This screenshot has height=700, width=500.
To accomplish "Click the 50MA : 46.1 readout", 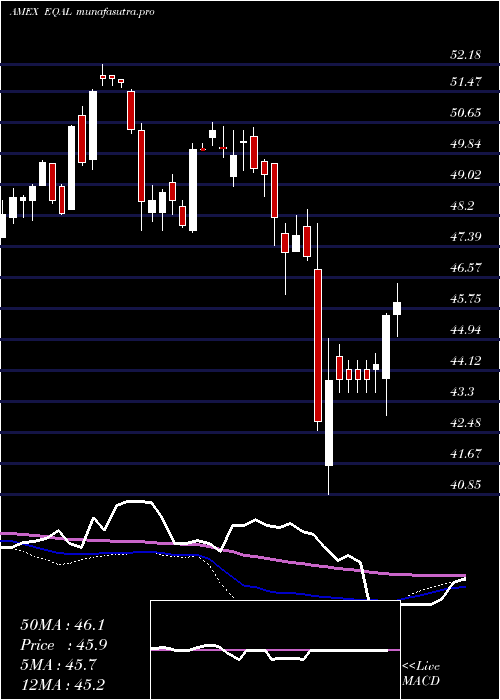I will pos(62,625).
